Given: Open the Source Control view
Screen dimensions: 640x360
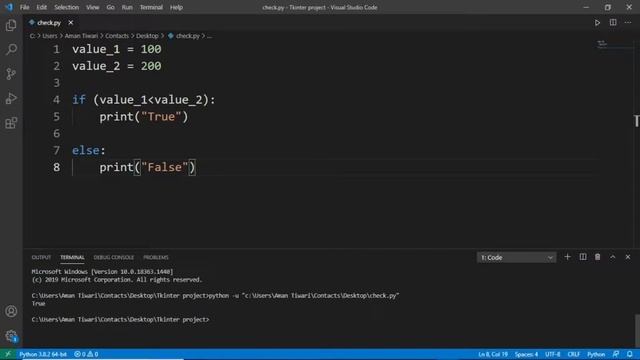Looking at the screenshot, I should coord(11,74).
